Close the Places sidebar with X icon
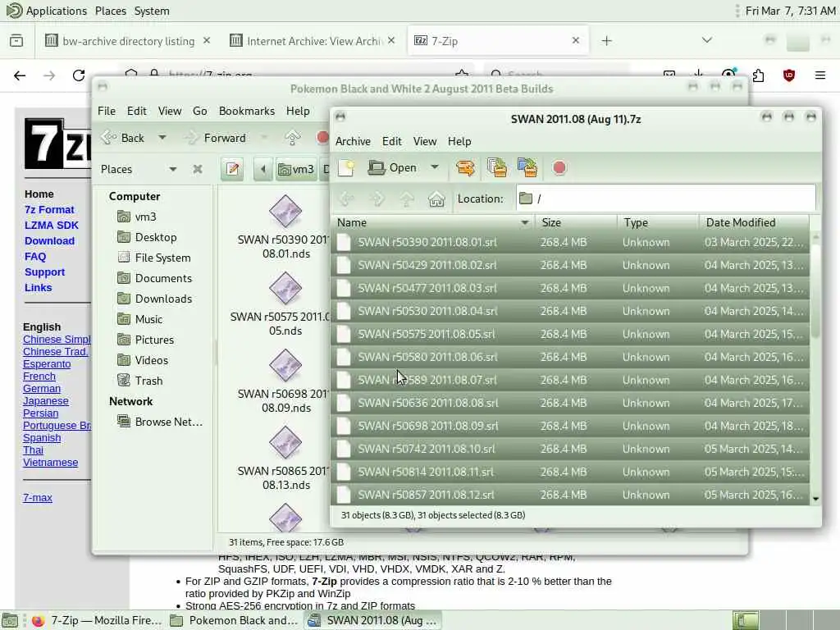Viewport: 840px width, 630px height. tap(198, 169)
